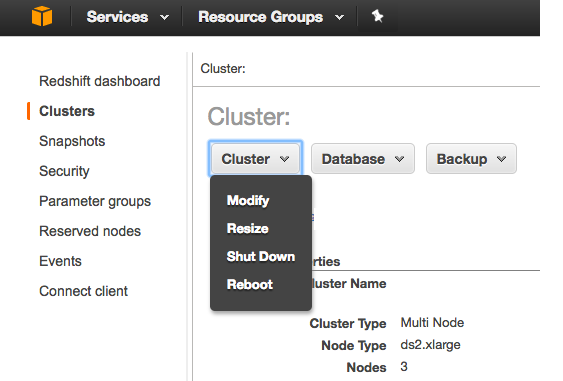Select Shut Down in the Cluster menu
The height and width of the screenshot is (381, 563).
(261, 256)
